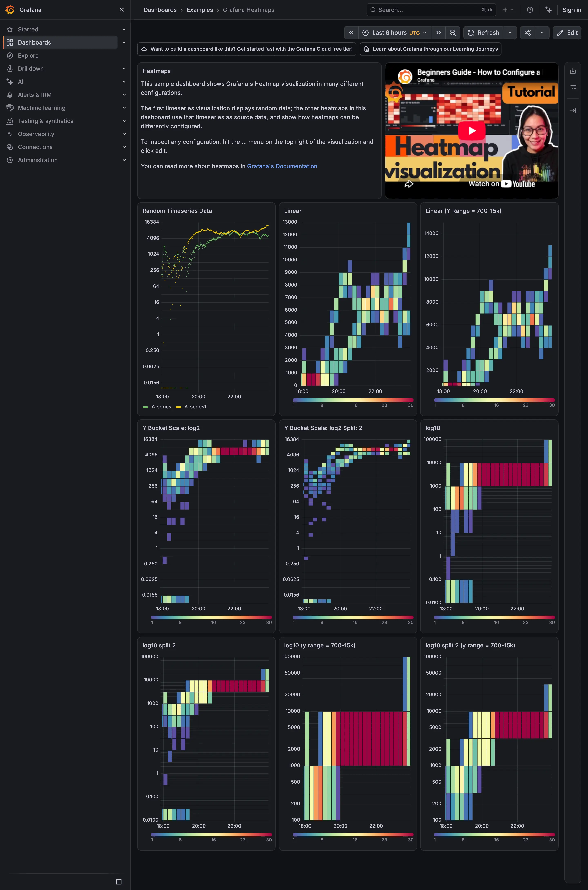Click the Observability pulse icon
588x890 pixels.
pos(10,134)
